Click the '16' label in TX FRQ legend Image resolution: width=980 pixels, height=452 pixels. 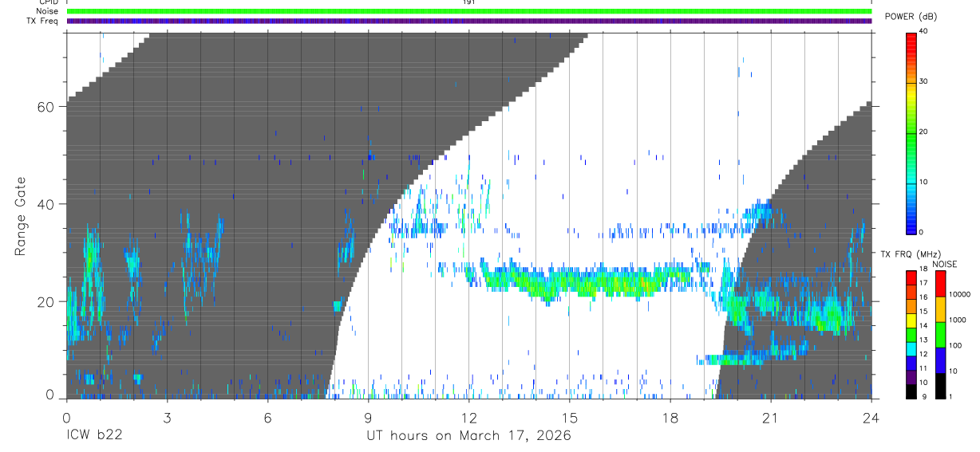(x=923, y=297)
